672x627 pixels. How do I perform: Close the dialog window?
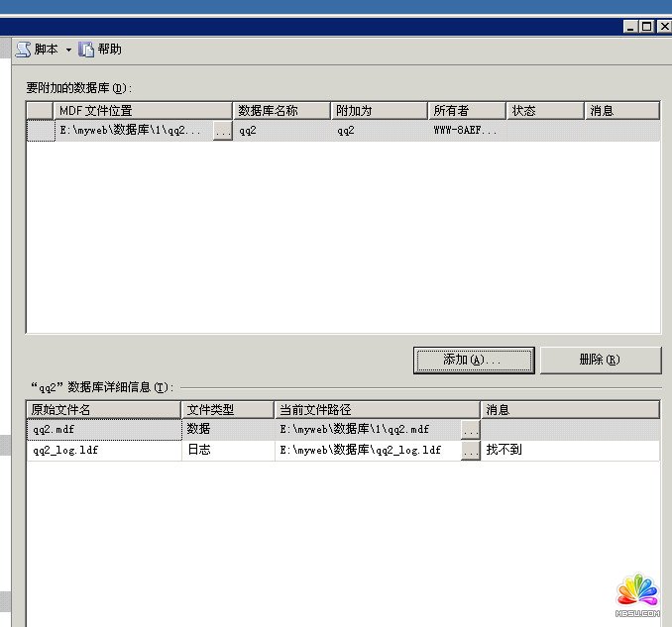click(663, 27)
